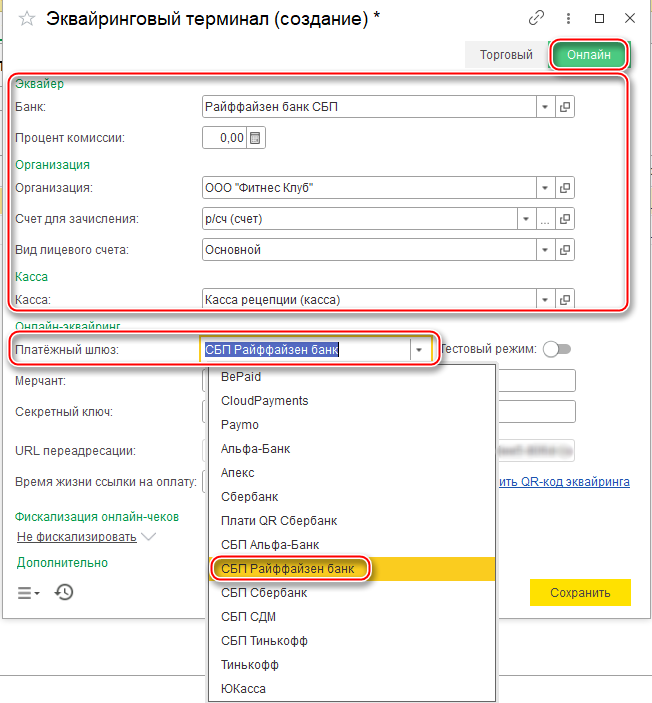Toggle the Тестовый режим switch

(x=557, y=349)
